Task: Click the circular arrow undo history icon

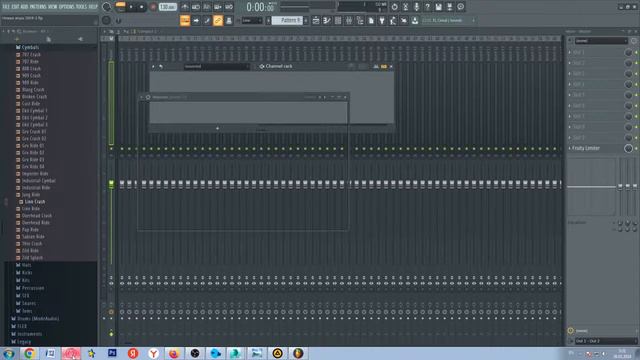Action: tap(394, 7)
